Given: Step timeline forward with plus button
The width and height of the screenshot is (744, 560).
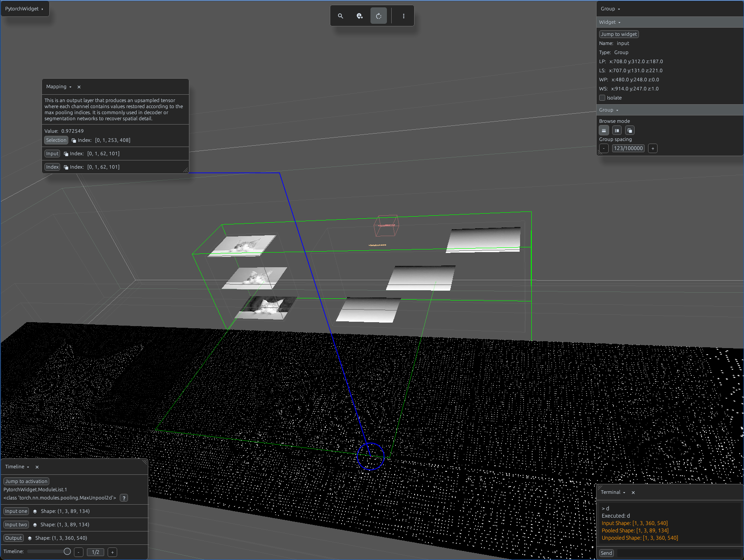Looking at the screenshot, I should click(x=112, y=553).
